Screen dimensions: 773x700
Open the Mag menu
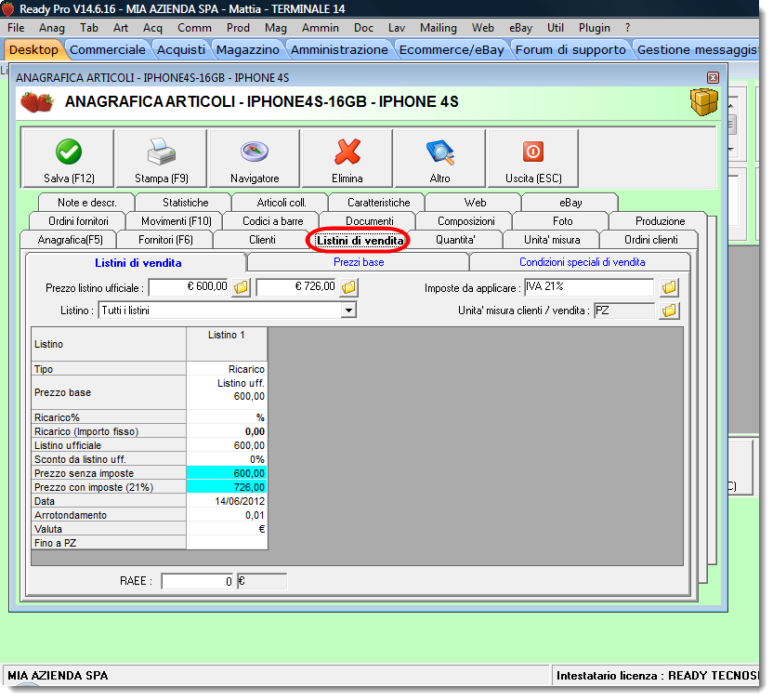276,28
